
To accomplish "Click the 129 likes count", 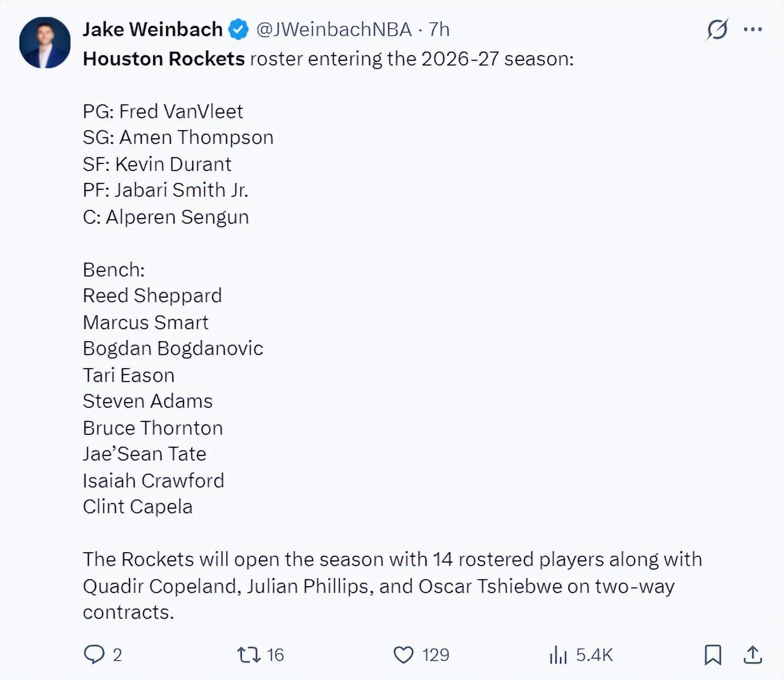I will 435,655.
